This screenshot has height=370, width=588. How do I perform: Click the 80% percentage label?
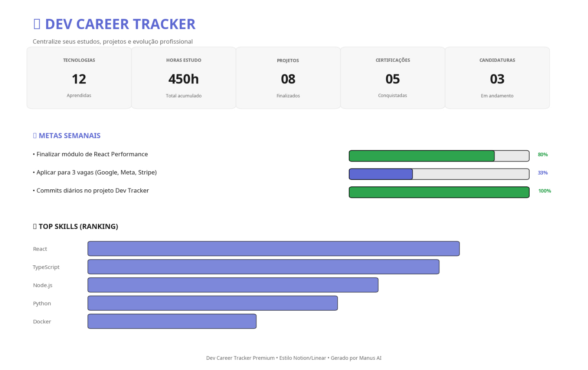[x=543, y=155]
